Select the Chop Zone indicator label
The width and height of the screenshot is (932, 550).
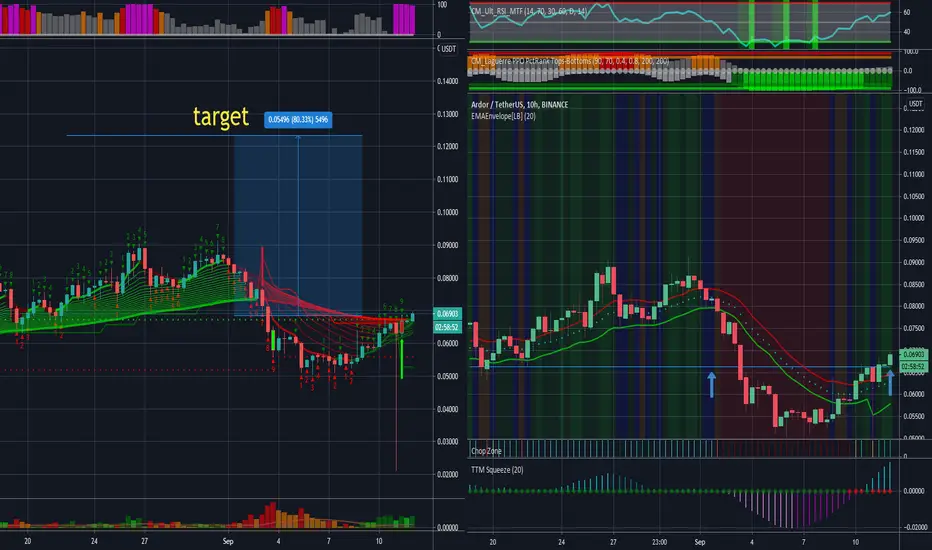[x=486, y=451]
